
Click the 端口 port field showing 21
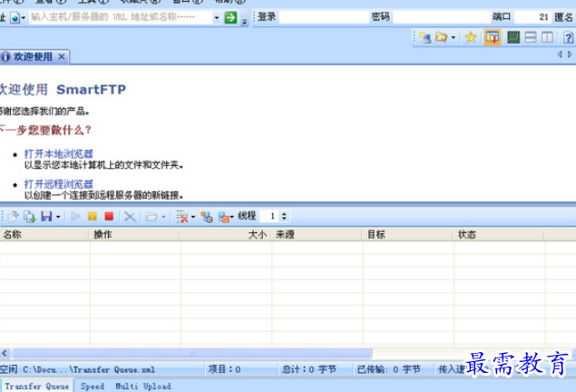click(532, 17)
